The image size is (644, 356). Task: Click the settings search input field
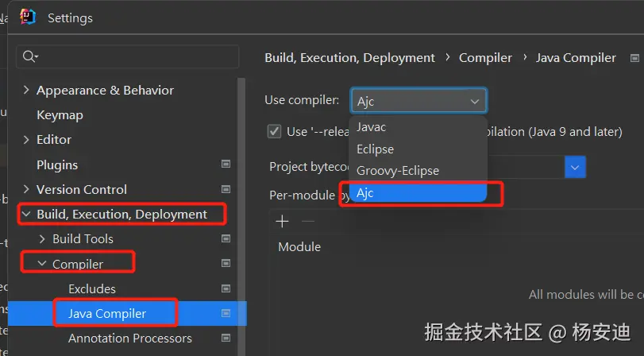pyautogui.click(x=135, y=56)
